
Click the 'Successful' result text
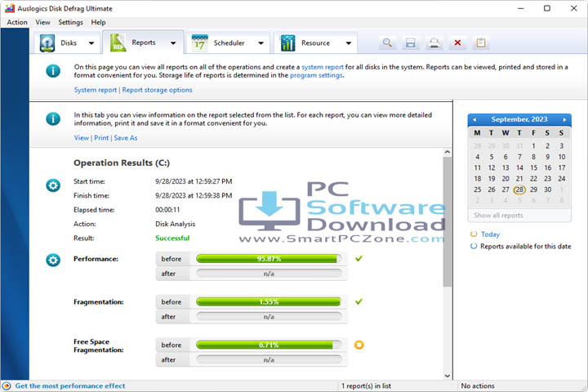tap(172, 238)
